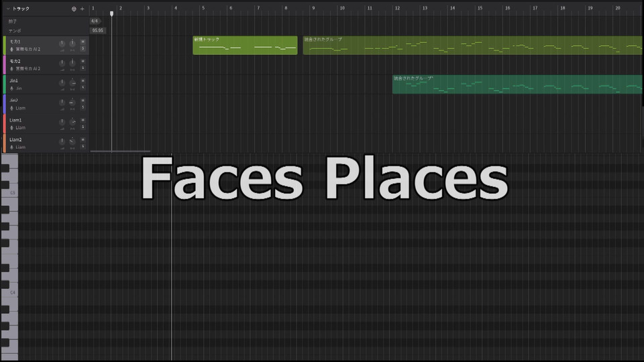Click the 4/4 time signature marker
Viewport: 644px width, 362px height.
coord(95,21)
